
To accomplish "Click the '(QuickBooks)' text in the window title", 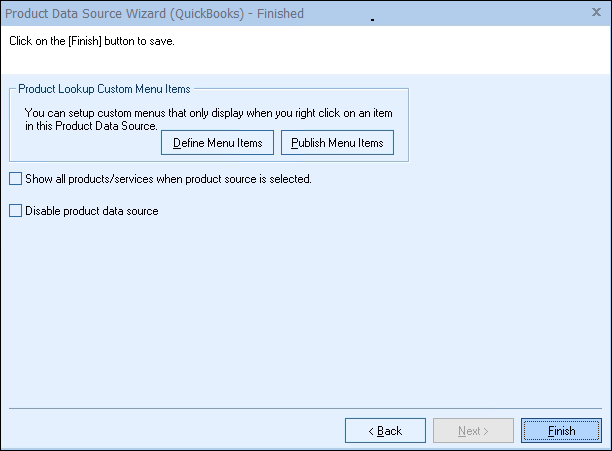I will click(207, 13).
